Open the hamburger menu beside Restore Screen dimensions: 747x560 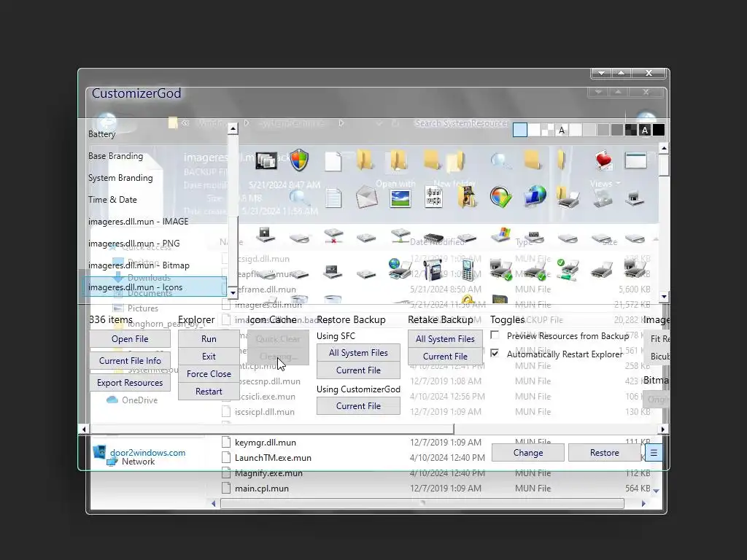point(654,453)
